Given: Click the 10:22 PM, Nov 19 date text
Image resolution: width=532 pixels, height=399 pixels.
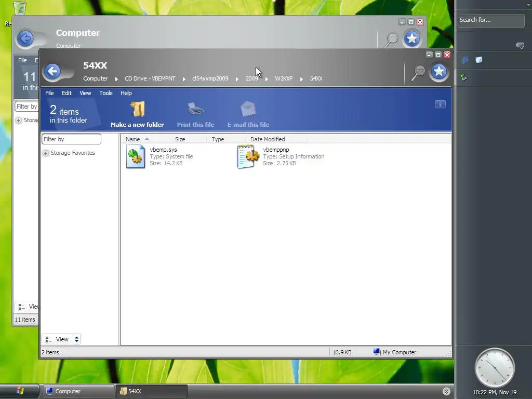Looking at the screenshot, I should click(x=495, y=392).
